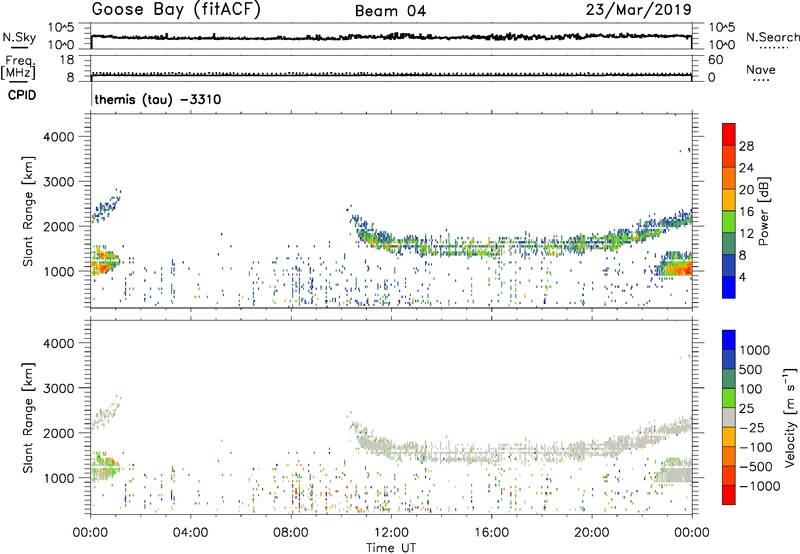Image resolution: width=800 pixels, height=554 pixels.
Task: Click light green Velocity segment between 25 and 100
Action: click(x=729, y=398)
